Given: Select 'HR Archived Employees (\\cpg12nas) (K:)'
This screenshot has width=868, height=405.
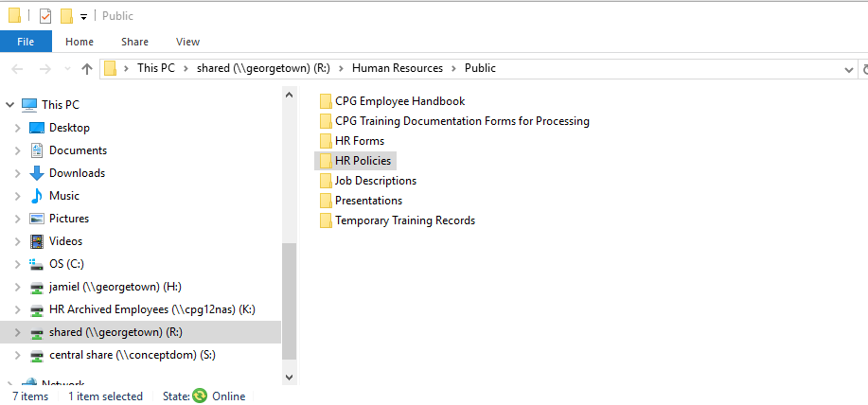Looking at the screenshot, I should 152,309.
